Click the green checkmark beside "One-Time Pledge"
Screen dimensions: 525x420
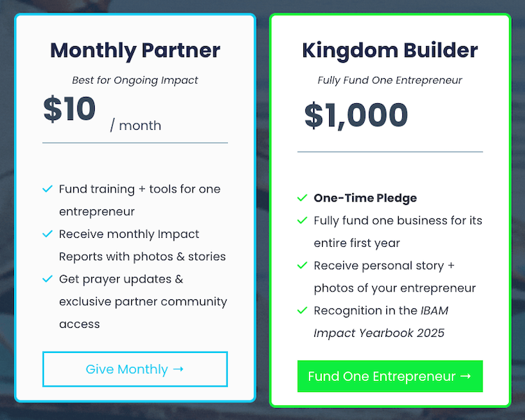point(302,198)
